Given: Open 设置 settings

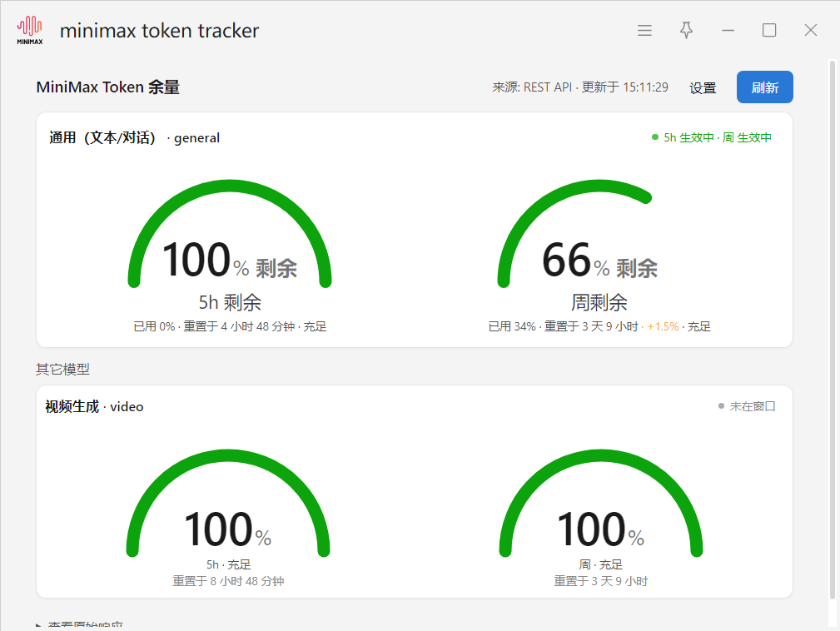Looking at the screenshot, I should click(703, 87).
